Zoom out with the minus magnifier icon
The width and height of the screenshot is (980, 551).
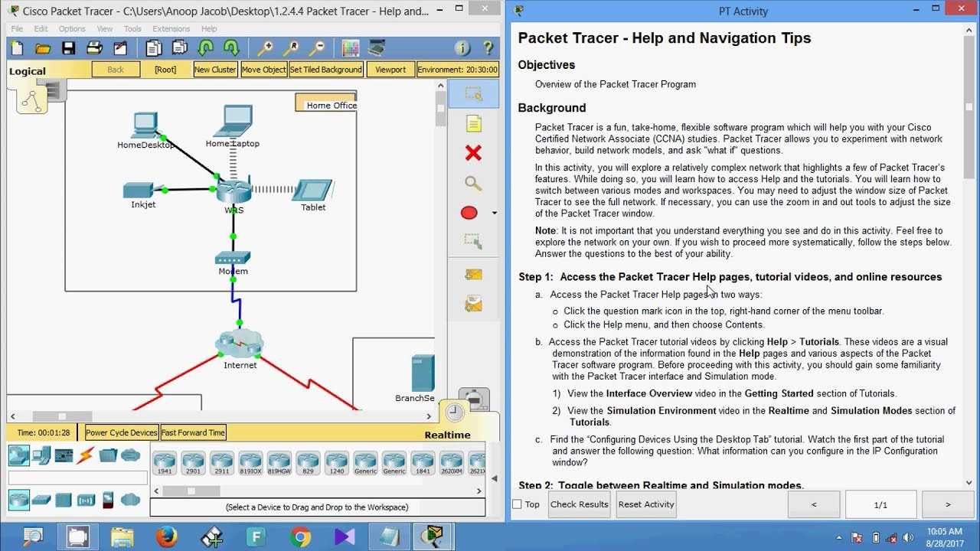(317, 48)
